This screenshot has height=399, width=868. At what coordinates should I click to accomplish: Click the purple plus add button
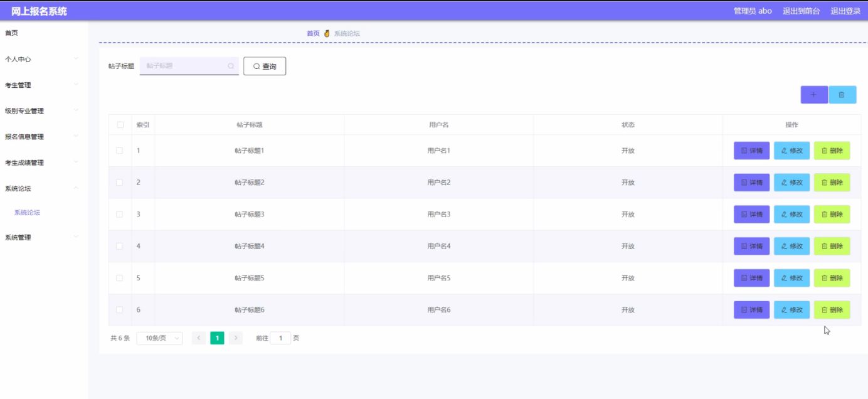pyautogui.click(x=814, y=95)
